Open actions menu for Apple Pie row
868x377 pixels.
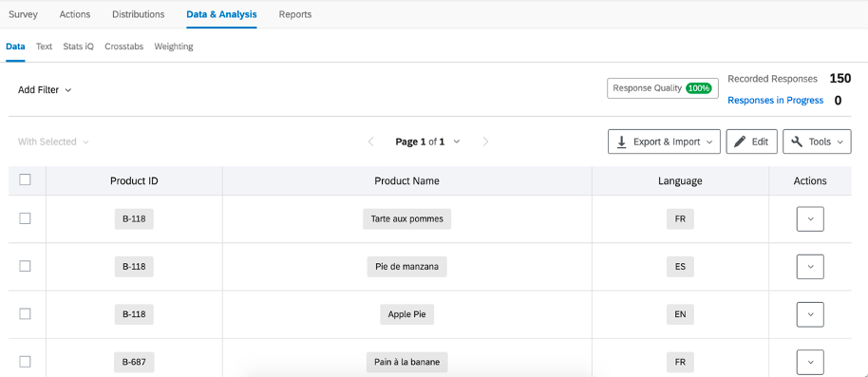pyautogui.click(x=810, y=314)
